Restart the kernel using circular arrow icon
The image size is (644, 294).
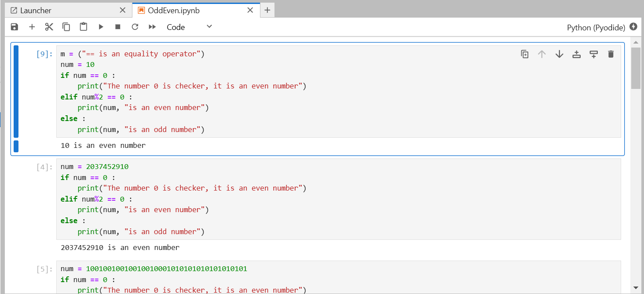coord(135,27)
